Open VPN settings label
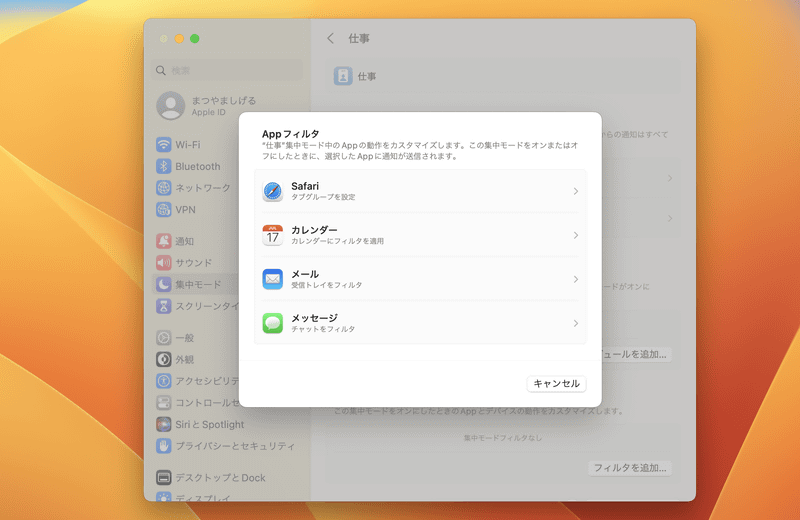The height and width of the screenshot is (520, 800). click(x=185, y=210)
